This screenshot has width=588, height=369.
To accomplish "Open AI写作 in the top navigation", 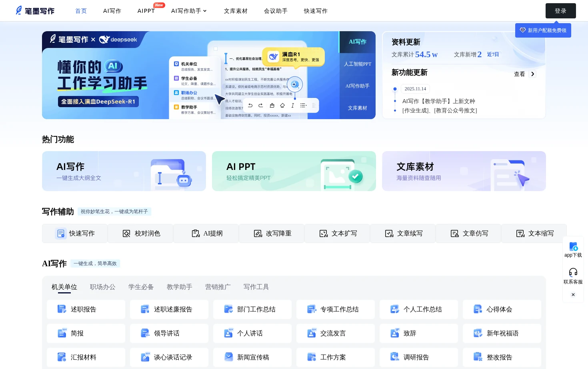I will 112,11.
